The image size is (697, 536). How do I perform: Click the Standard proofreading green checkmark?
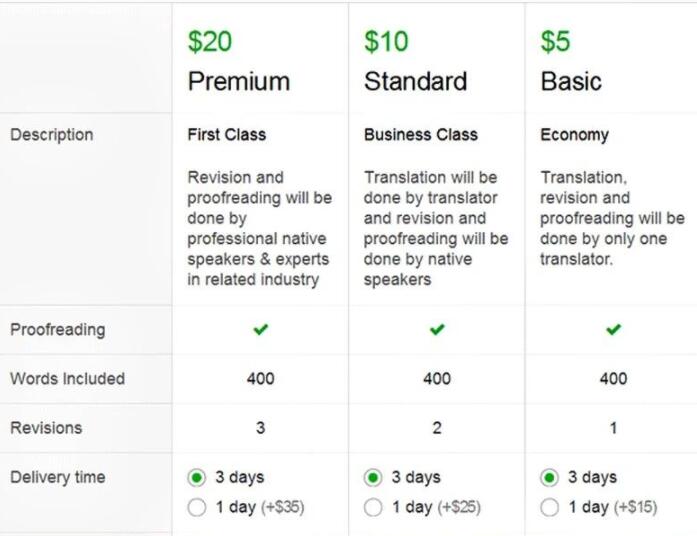click(x=437, y=329)
